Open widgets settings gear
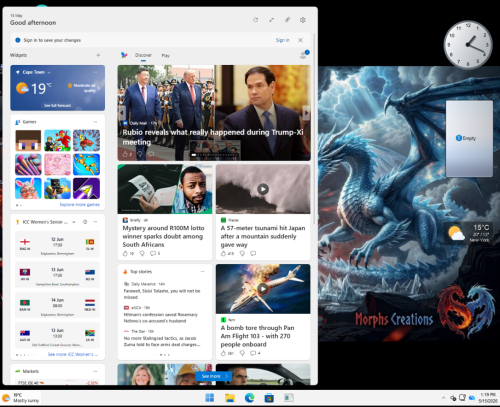500x407 pixels. coord(303,20)
